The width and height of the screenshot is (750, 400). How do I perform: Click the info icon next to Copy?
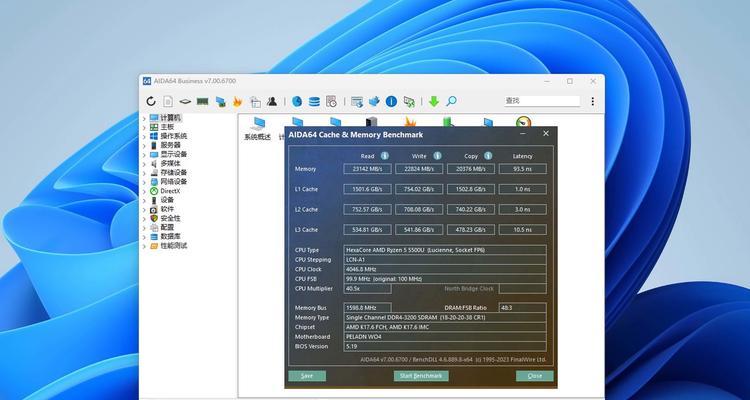coord(488,156)
